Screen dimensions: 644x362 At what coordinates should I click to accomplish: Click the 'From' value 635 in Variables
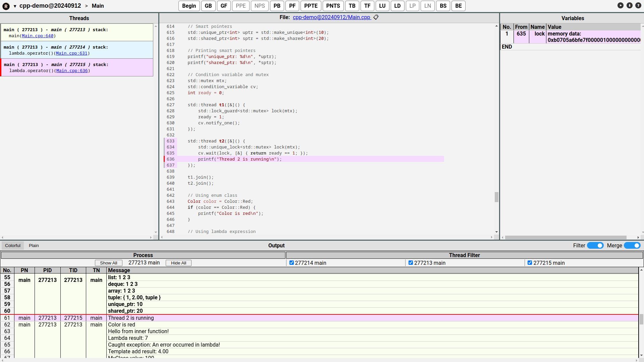tap(521, 34)
